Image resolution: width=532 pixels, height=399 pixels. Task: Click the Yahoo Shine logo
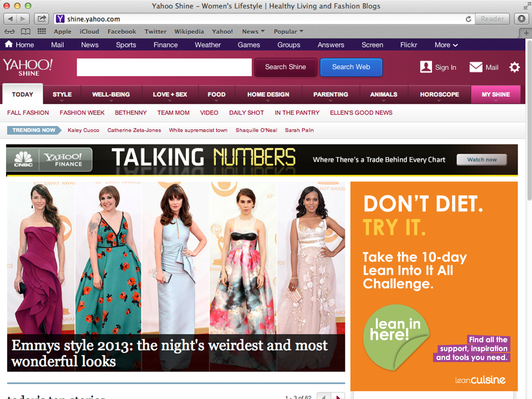pos(27,67)
